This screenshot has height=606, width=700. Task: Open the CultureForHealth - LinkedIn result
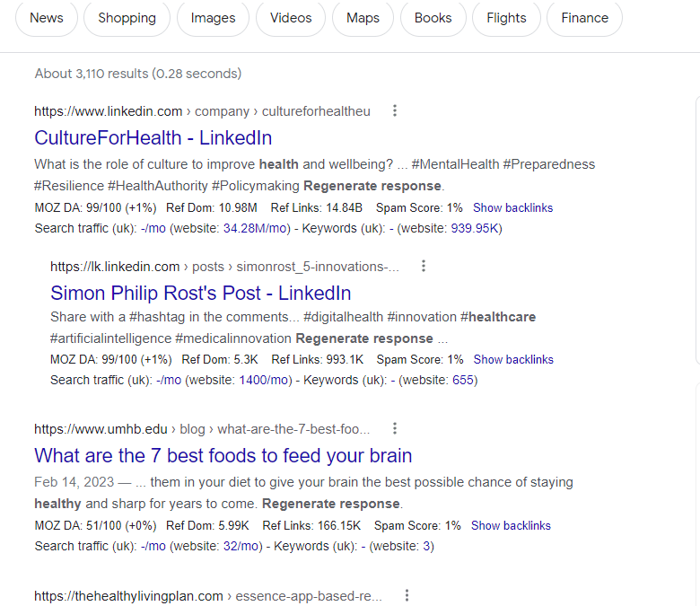point(153,137)
